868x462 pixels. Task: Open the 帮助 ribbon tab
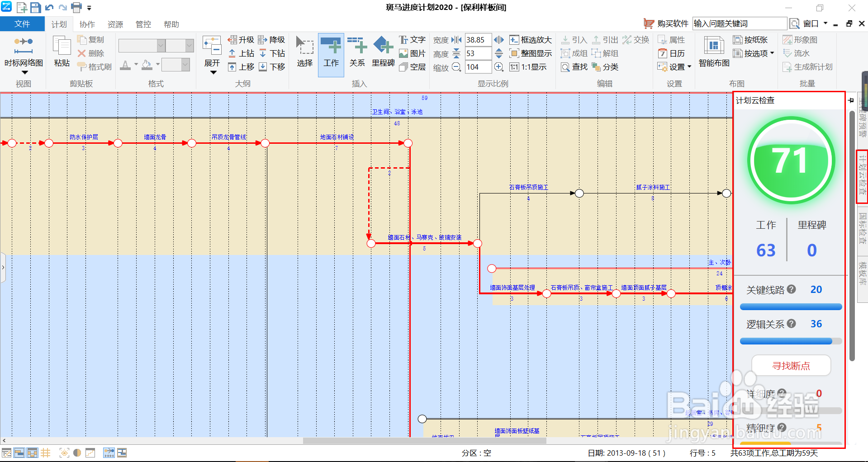pyautogui.click(x=171, y=24)
